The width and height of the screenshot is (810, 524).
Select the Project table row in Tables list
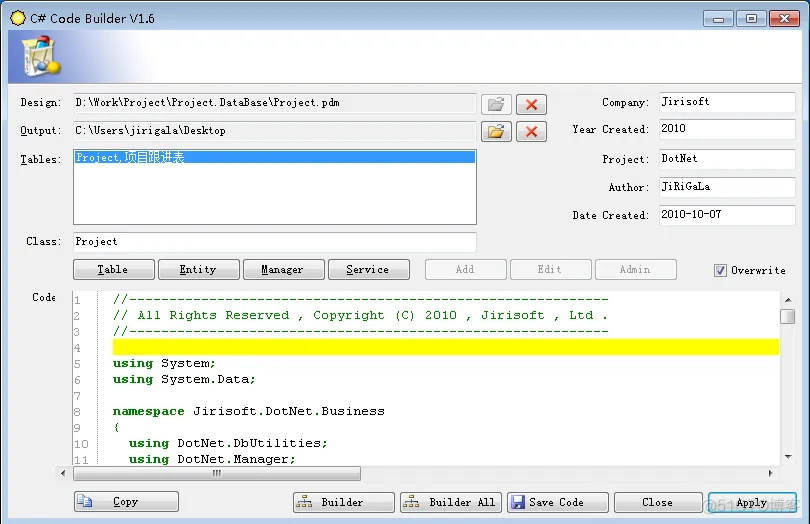pos(275,157)
